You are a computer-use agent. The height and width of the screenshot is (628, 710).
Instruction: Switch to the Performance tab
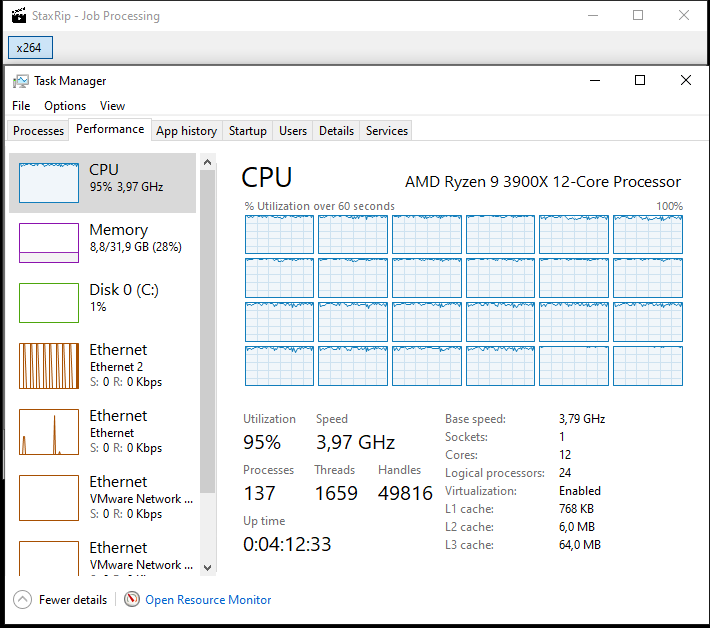(110, 129)
